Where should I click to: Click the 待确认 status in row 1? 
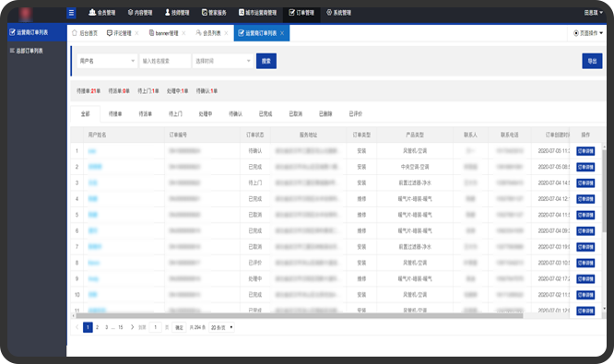click(x=255, y=151)
